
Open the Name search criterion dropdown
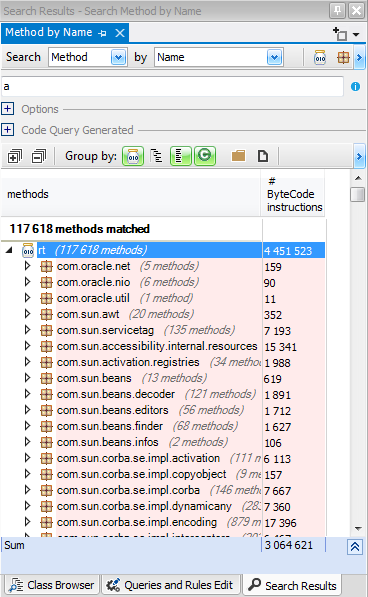pos(274,57)
